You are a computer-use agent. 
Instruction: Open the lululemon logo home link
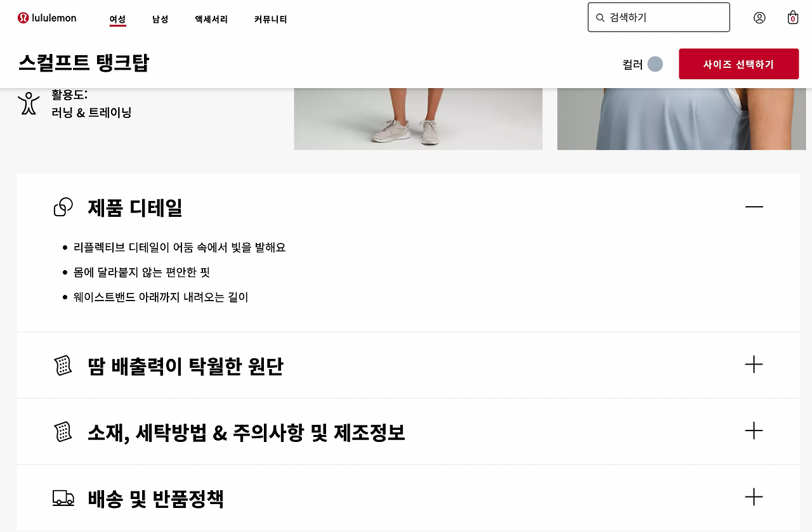pyautogui.click(x=47, y=18)
